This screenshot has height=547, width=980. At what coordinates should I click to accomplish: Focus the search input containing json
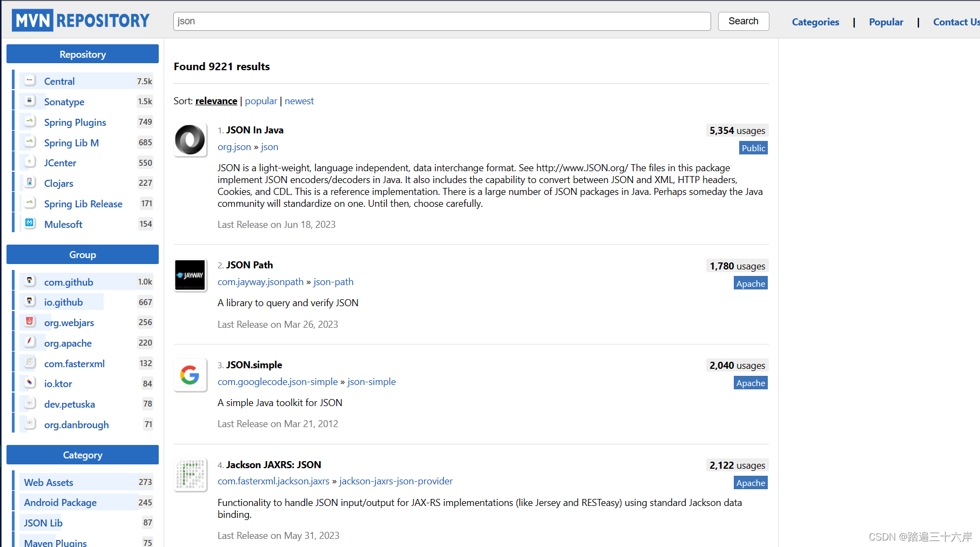(442, 21)
